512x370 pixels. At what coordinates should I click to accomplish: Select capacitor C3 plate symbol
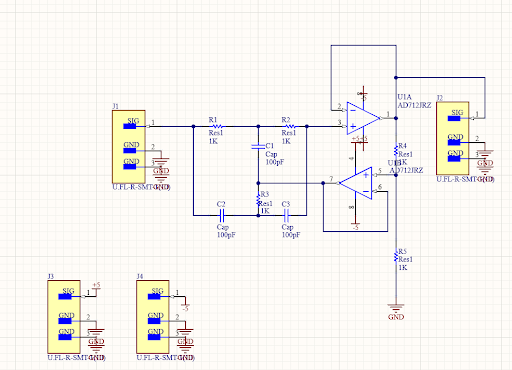tap(286, 215)
